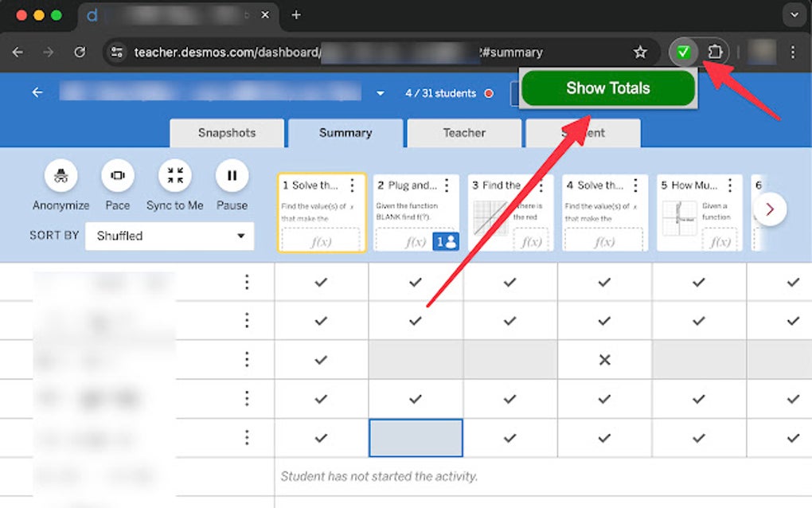
Task: Click the selected empty cell under screen 2
Action: coord(415,438)
